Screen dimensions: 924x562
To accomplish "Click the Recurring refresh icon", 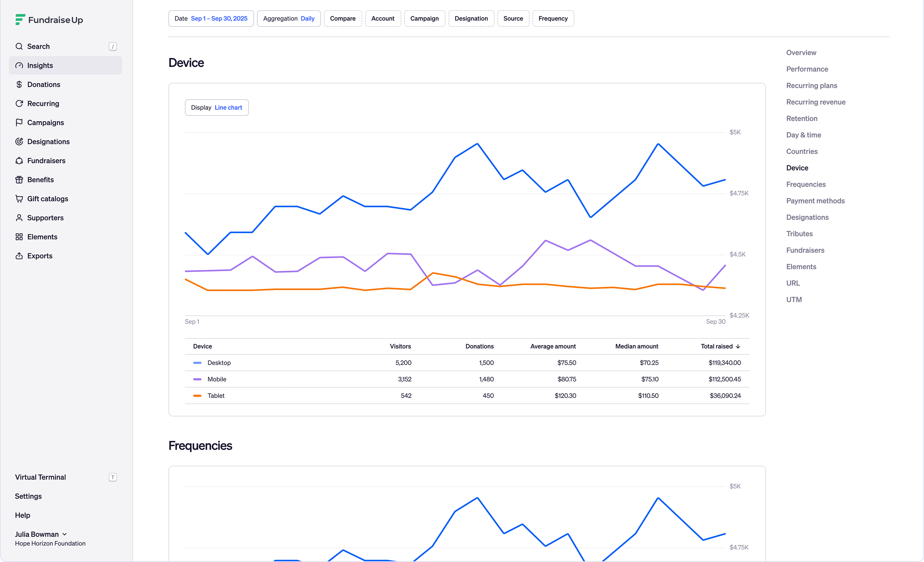I will pos(19,103).
